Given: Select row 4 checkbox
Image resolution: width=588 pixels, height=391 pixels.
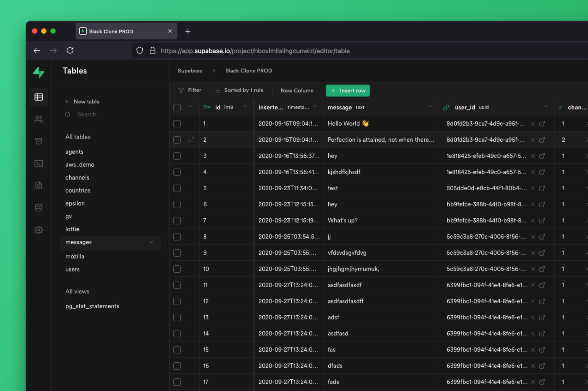Looking at the screenshot, I should click(177, 172).
